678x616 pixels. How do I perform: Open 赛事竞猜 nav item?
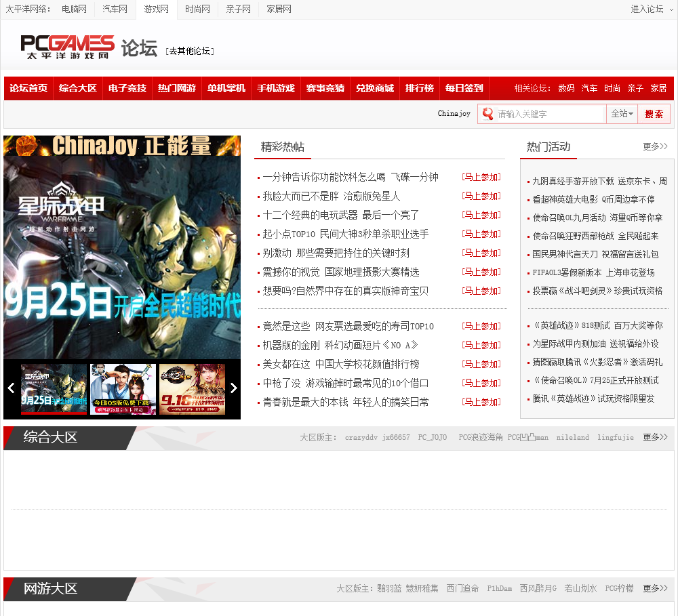point(325,88)
